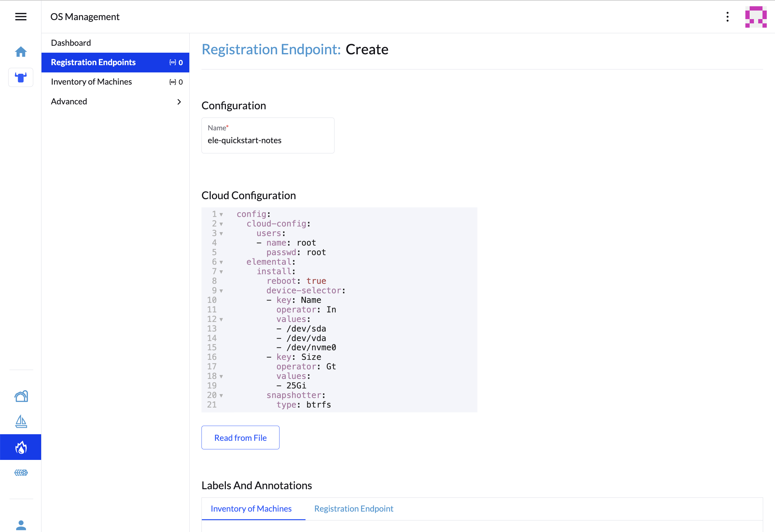
Task: Open the three-dot kebab menu
Action: pos(727,17)
